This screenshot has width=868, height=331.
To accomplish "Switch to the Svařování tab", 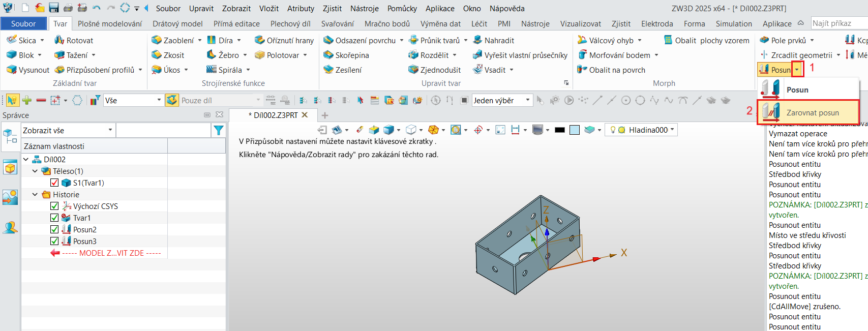I will (338, 23).
